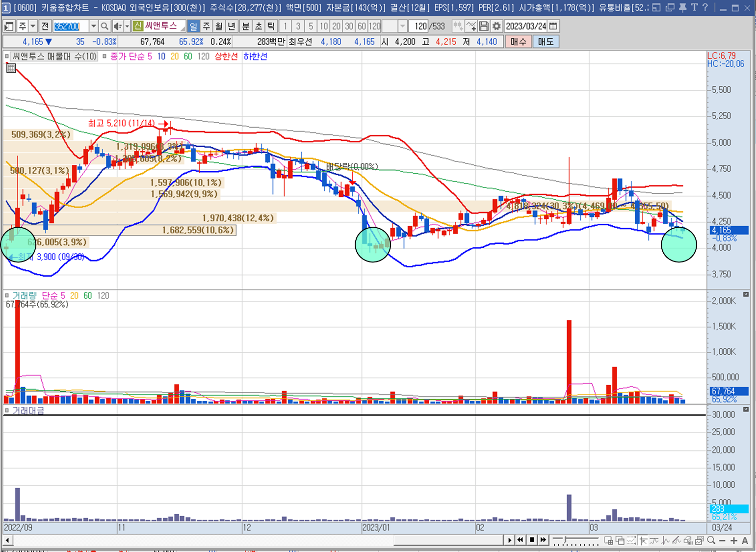Zoom out using the minus icon

tap(723, 540)
